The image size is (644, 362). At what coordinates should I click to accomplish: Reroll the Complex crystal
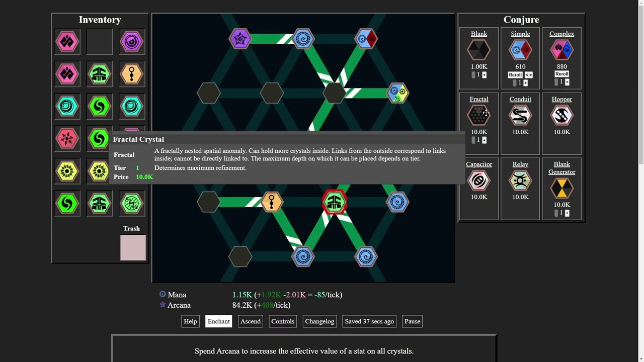(561, 74)
